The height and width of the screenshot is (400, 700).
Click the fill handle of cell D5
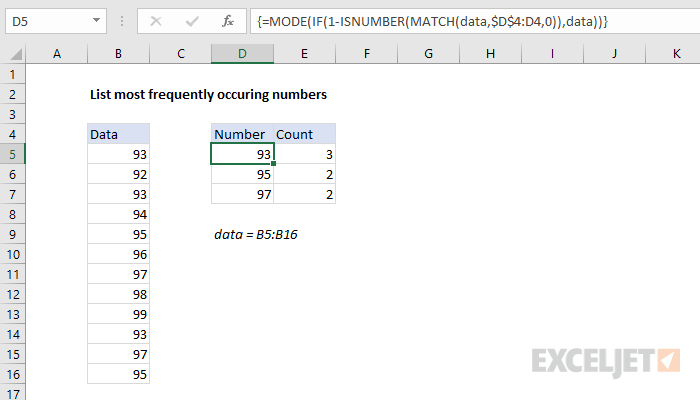pyautogui.click(x=273, y=163)
